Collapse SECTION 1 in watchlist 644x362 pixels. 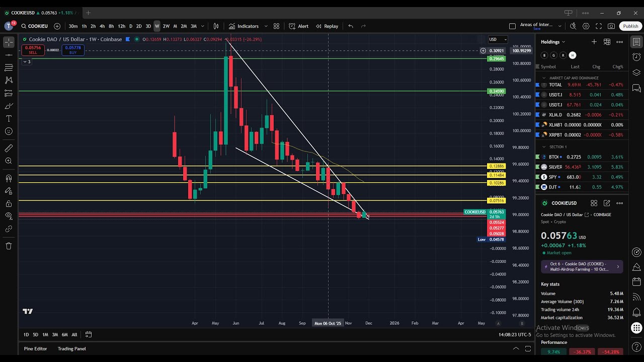(x=544, y=147)
